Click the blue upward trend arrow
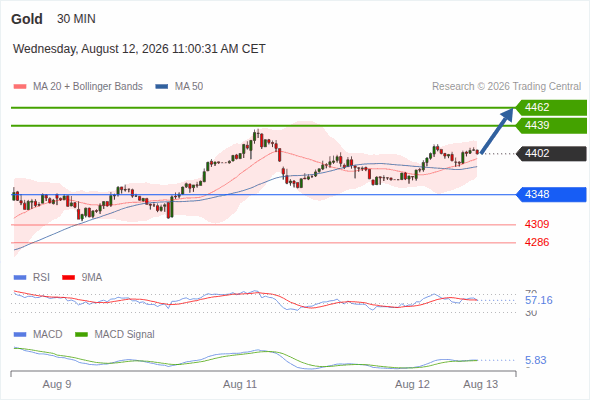 497,131
